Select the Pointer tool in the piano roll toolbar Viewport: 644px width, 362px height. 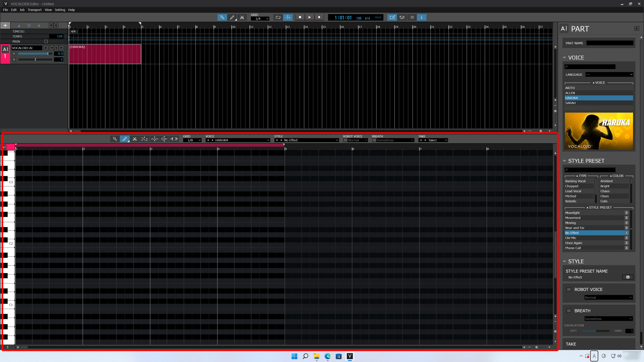click(114, 139)
